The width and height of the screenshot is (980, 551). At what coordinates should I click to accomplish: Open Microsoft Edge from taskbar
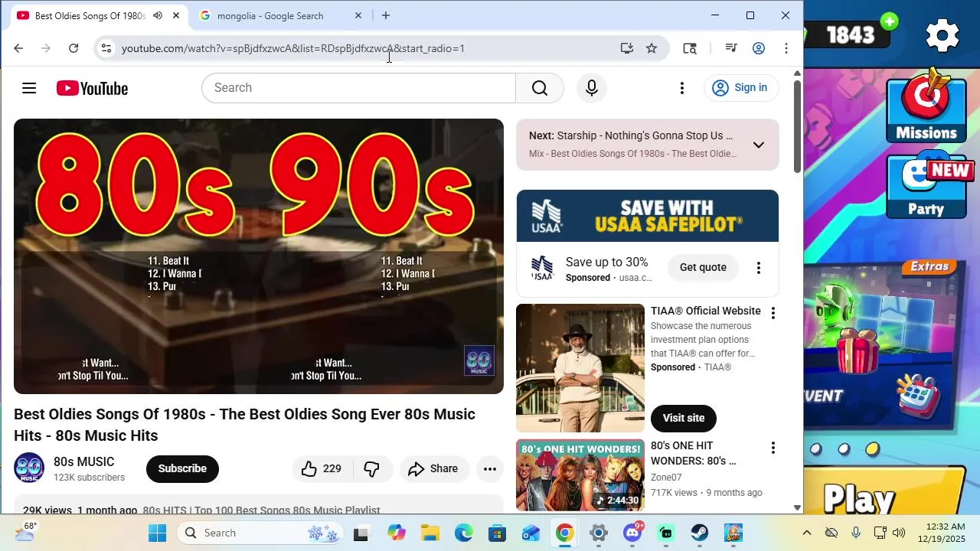pyautogui.click(x=463, y=533)
